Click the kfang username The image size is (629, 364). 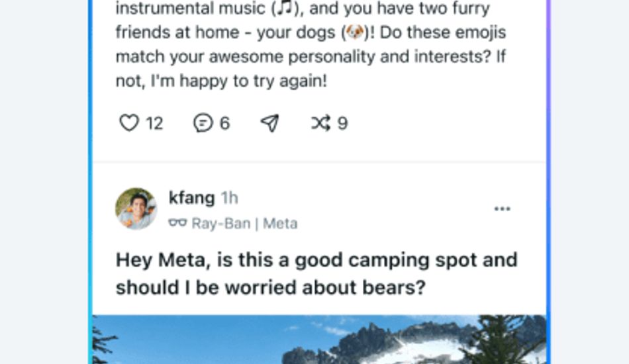click(191, 198)
